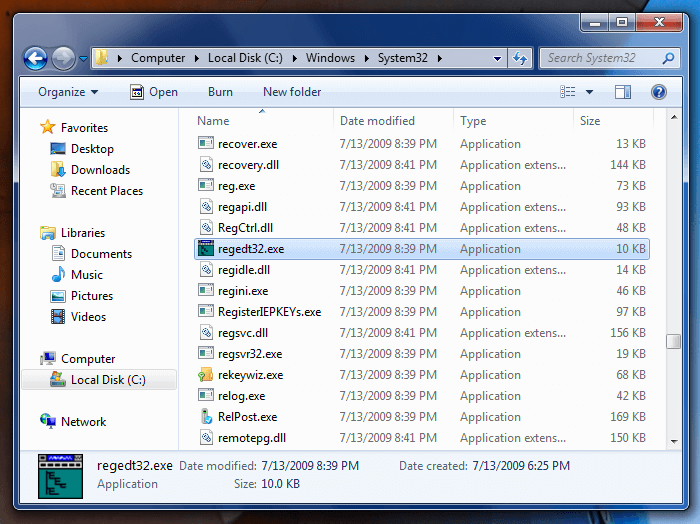The width and height of the screenshot is (700, 524).
Task: Click the RelPost.exe file icon
Action: (x=206, y=416)
